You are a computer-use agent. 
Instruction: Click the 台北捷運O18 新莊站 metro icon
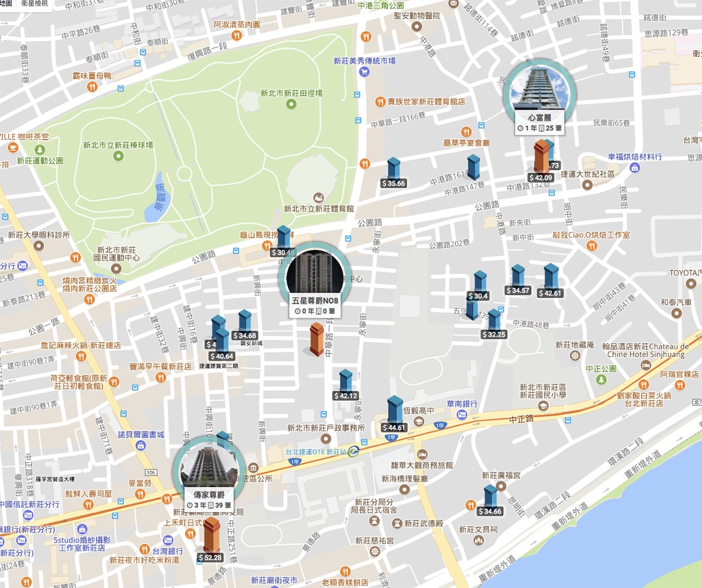[353, 451]
